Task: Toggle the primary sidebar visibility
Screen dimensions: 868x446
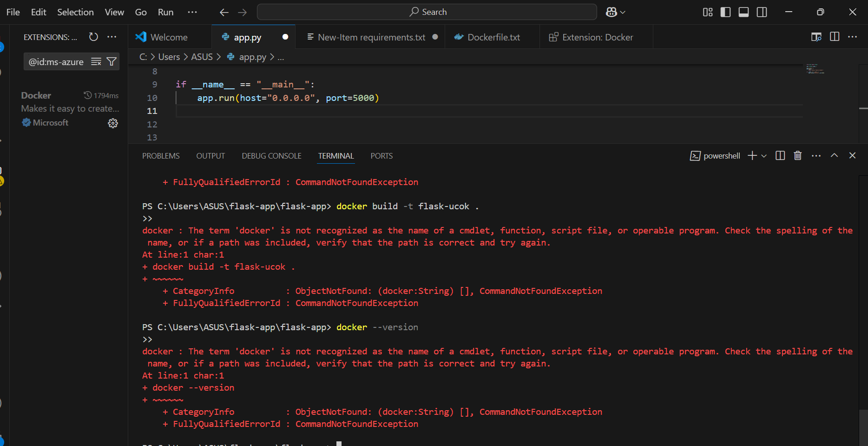Action: tap(725, 12)
